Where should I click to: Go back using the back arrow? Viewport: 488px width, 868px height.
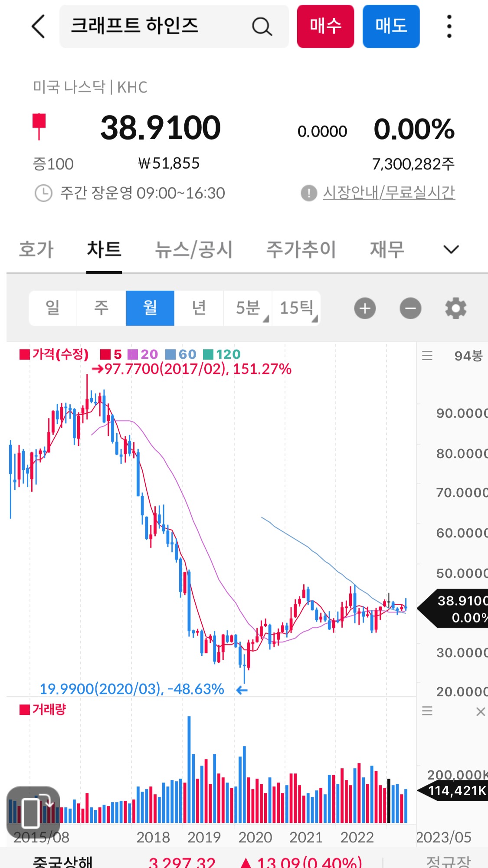(38, 26)
